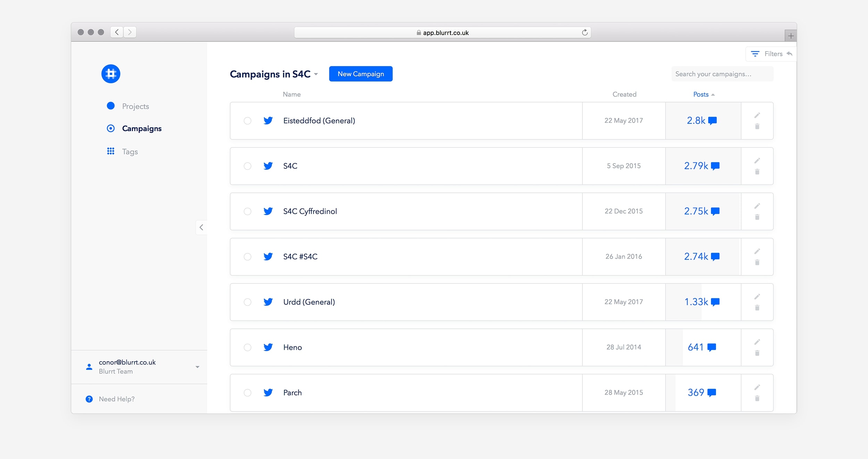
Task: Click the Twitter icon for S4C #S4C
Action: coord(268,256)
